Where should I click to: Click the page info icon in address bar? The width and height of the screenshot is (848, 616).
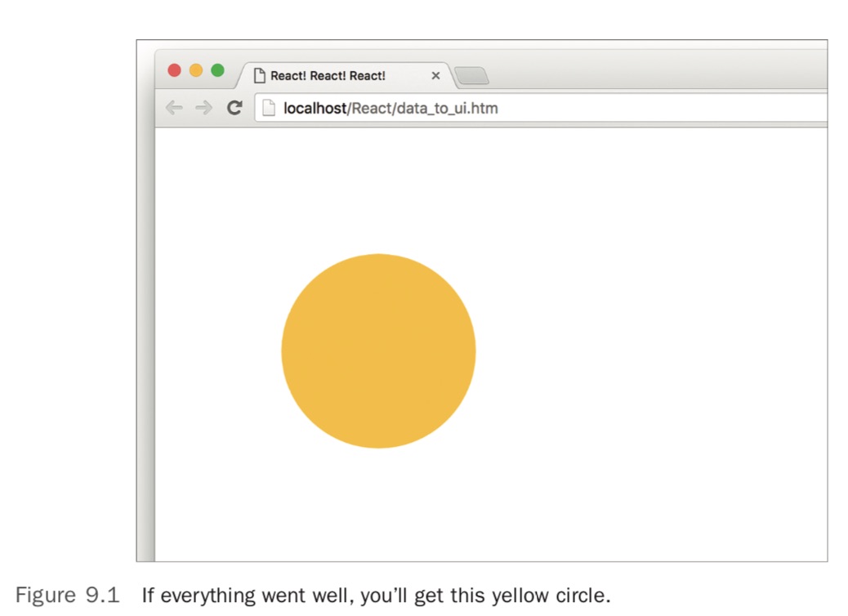point(269,108)
